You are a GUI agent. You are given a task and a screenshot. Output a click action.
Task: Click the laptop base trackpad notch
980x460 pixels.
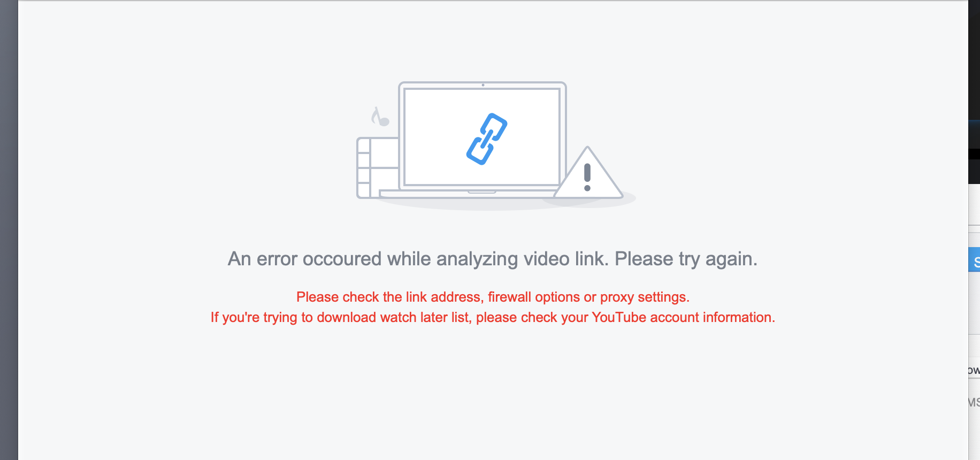point(482,191)
